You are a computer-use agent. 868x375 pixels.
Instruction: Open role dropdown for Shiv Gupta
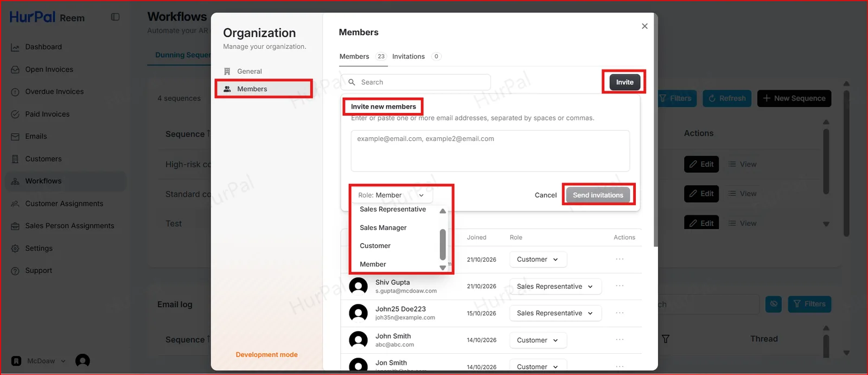(x=555, y=287)
